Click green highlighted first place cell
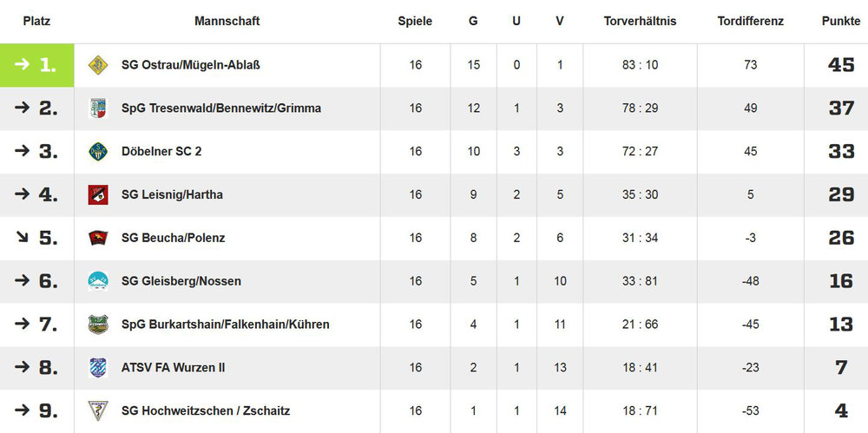This screenshot has height=433, width=868. (x=36, y=65)
